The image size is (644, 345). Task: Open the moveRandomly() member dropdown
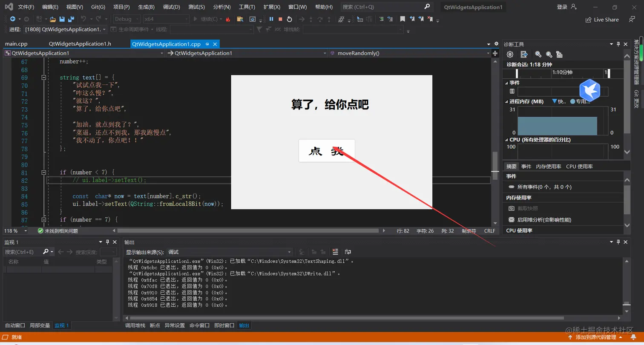(410, 53)
